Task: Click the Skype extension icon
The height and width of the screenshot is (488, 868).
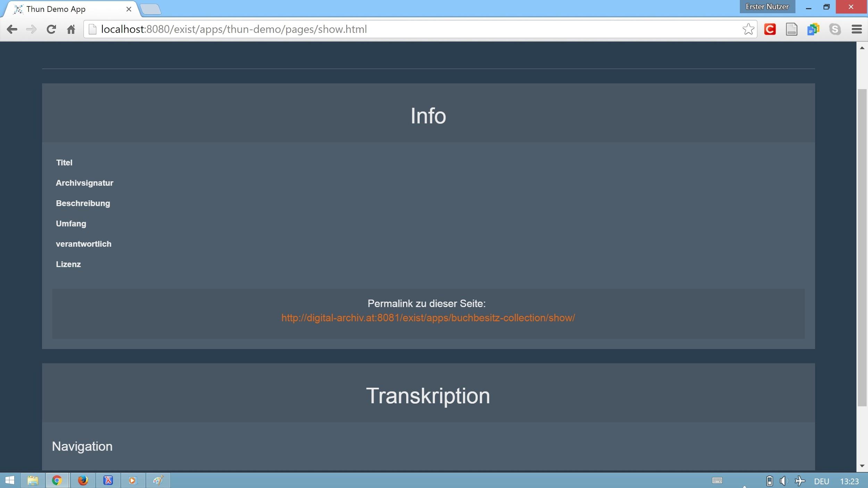Action: click(x=835, y=30)
